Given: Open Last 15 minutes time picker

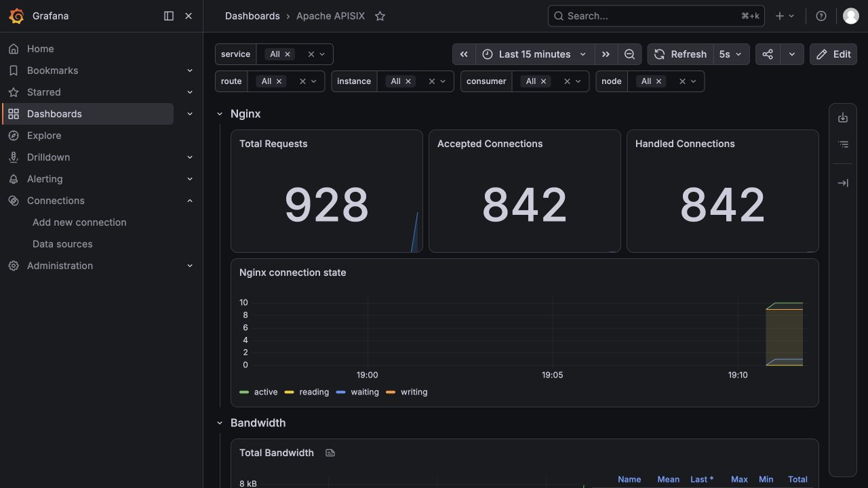Looking at the screenshot, I should point(535,54).
